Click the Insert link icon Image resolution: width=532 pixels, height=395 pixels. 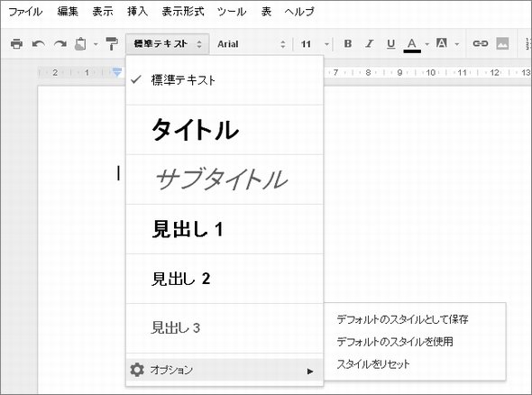[x=481, y=43]
